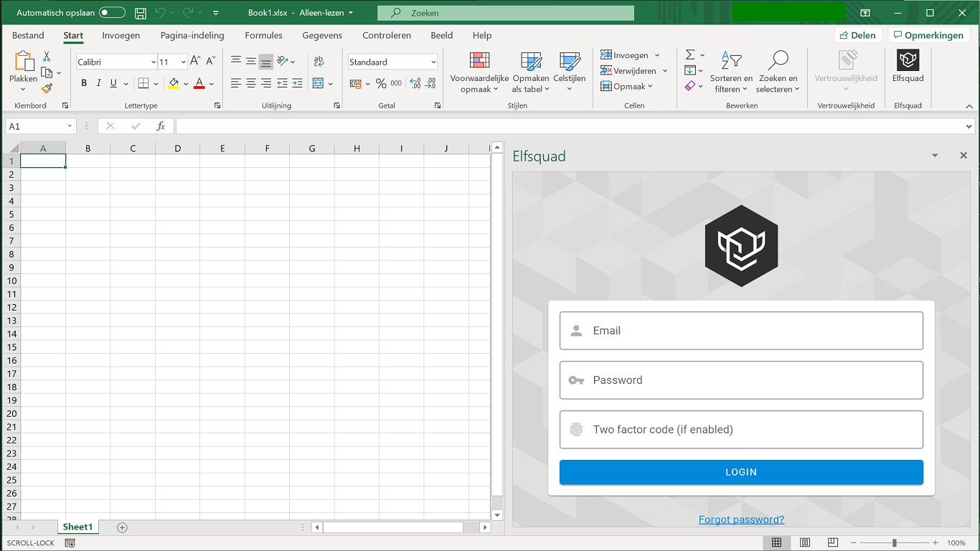Open the Standaard number format dropdown
The width and height of the screenshot is (980, 551).
click(x=433, y=62)
